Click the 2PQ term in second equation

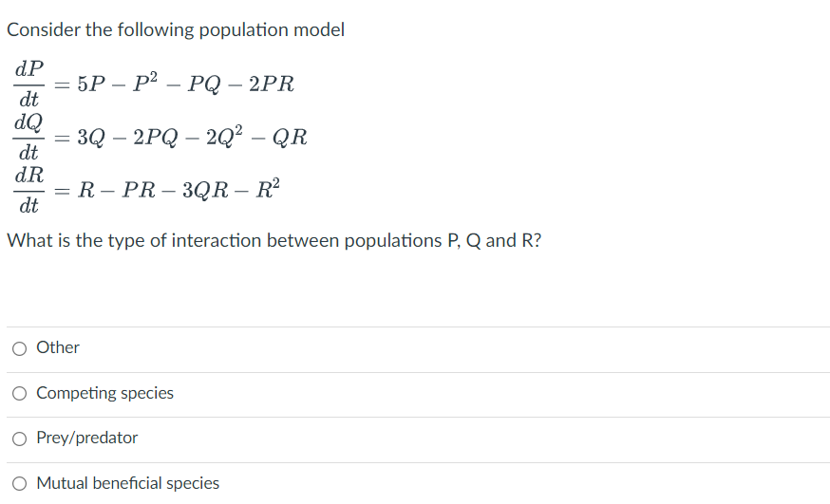point(156,137)
